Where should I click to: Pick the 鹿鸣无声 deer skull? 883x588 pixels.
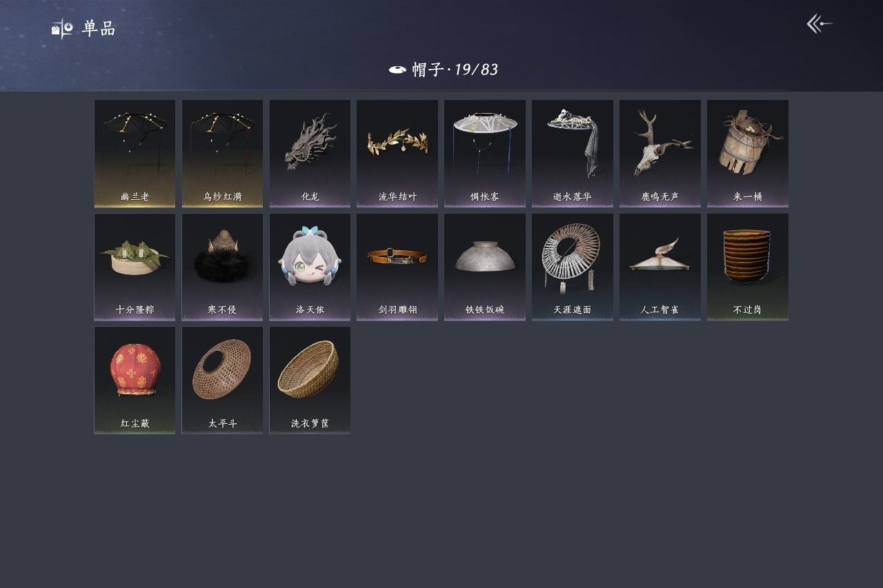[660, 153]
